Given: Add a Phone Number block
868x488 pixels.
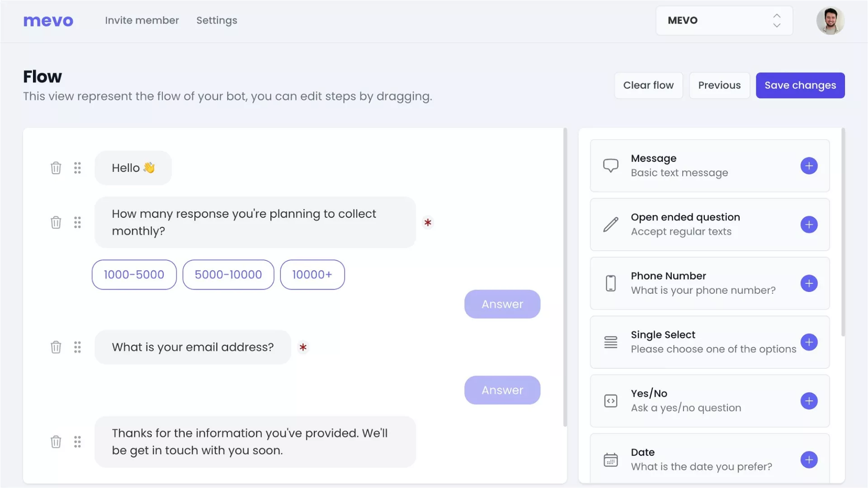Looking at the screenshot, I should click(x=809, y=283).
